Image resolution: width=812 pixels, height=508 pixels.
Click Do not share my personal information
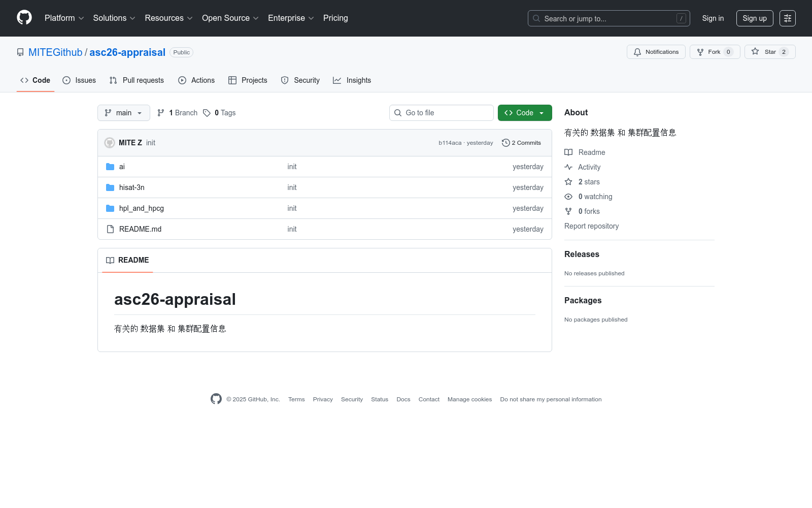[551, 399]
